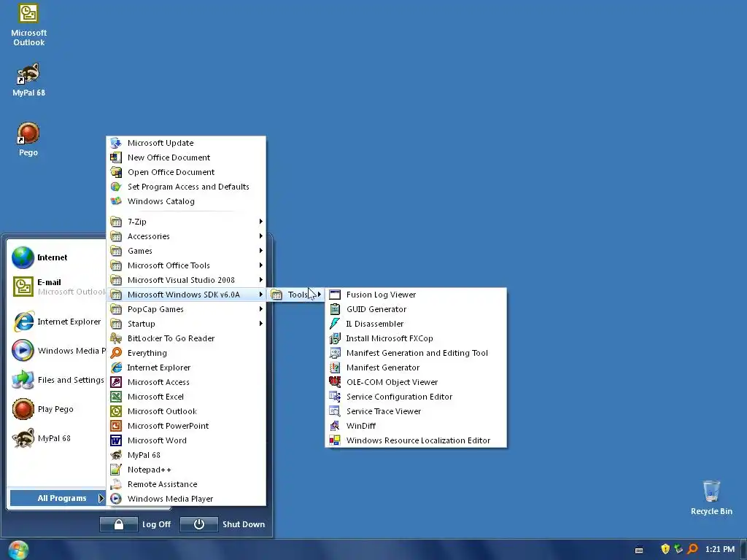Launch GUID Generator icon
This screenshot has width=747, height=560.
click(x=335, y=309)
